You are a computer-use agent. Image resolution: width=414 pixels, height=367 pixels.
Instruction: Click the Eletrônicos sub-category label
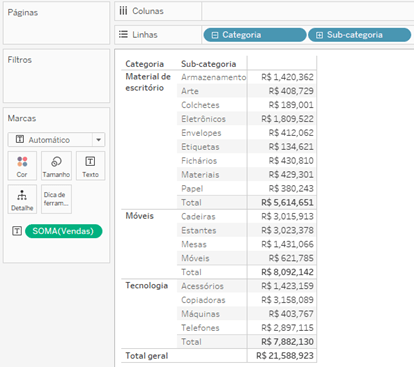(x=203, y=119)
